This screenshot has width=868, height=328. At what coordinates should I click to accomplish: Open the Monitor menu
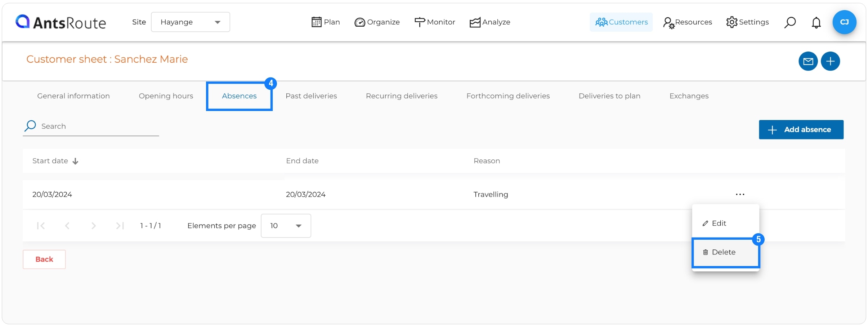pos(435,22)
